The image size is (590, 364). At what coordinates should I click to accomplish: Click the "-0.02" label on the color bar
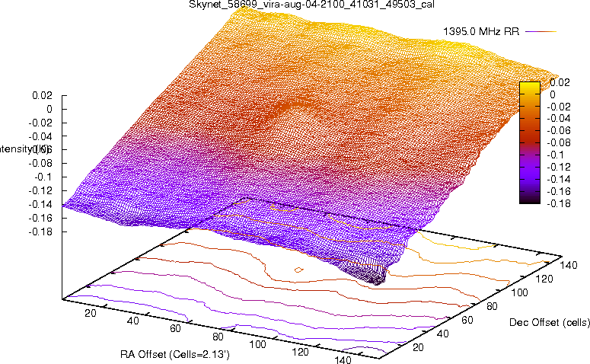558,107
